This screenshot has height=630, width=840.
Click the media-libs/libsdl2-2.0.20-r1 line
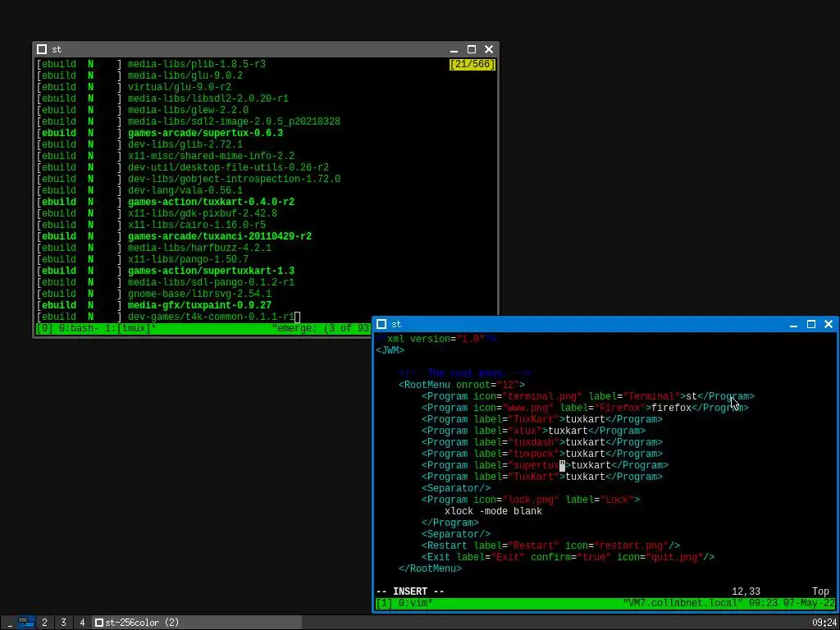point(208,98)
